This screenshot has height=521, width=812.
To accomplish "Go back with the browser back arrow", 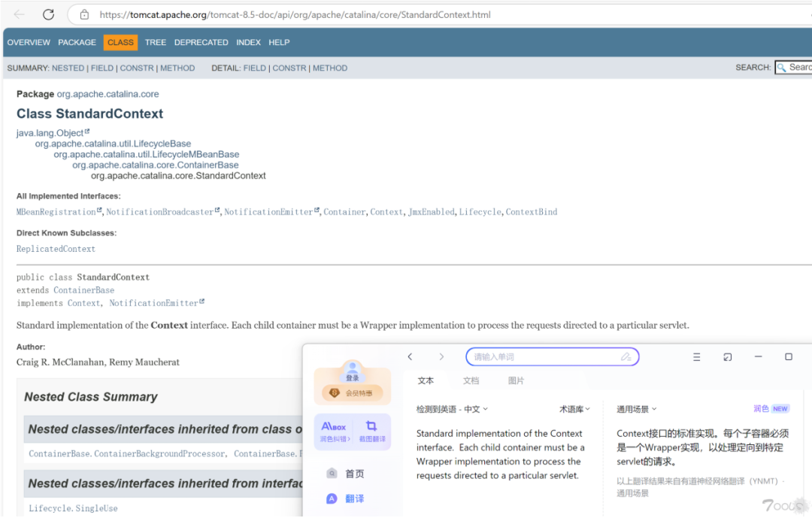I will pyautogui.click(x=19, y=14).
